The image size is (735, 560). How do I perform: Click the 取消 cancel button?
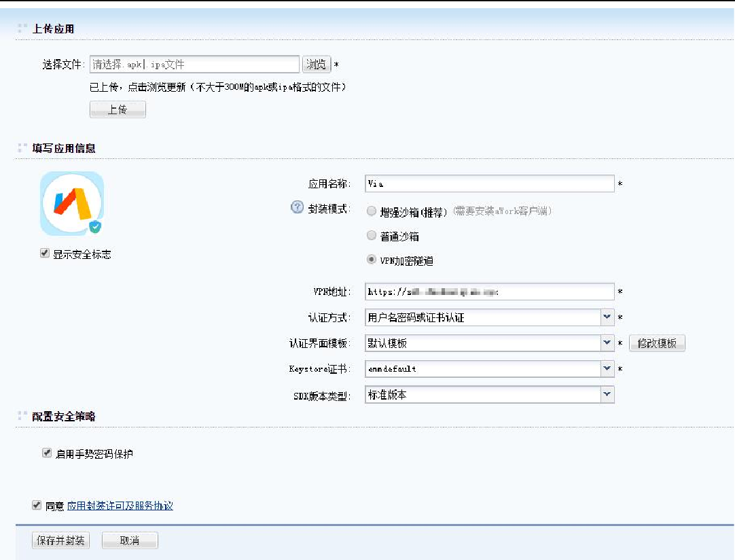click(x=130, y=540)
